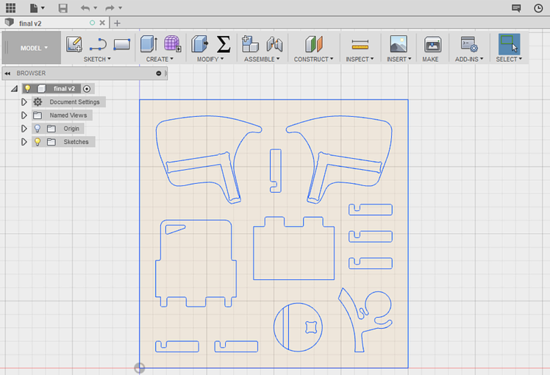This screenshot has height=375, width=550.
Task: Open the MODIFY menu
Action: tap(210, 59)
